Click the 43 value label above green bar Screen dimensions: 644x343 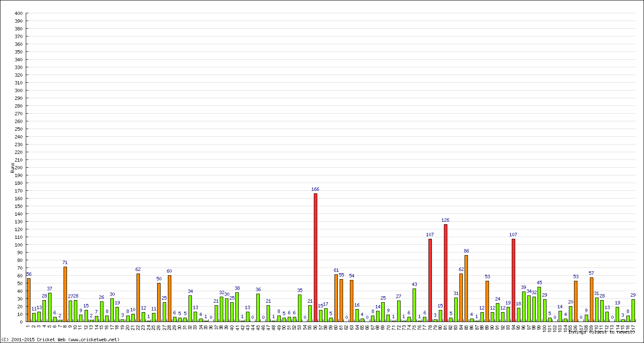tap(414, 284)
